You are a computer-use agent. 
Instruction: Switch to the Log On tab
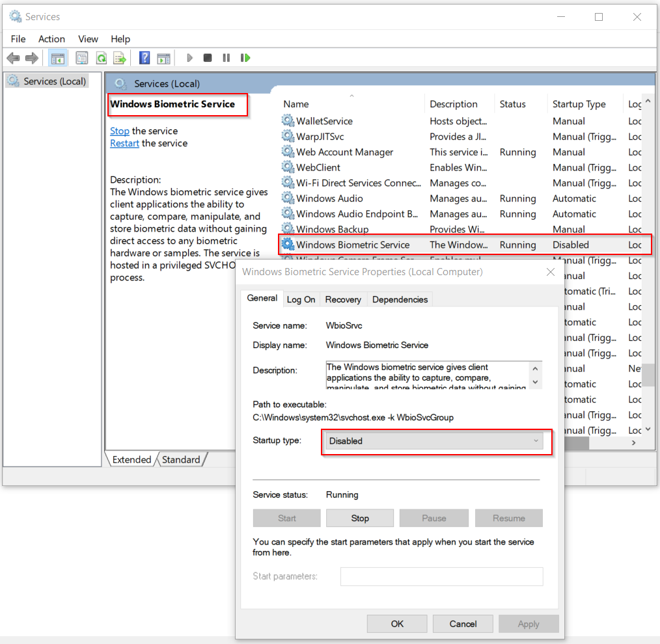(301, 299)
